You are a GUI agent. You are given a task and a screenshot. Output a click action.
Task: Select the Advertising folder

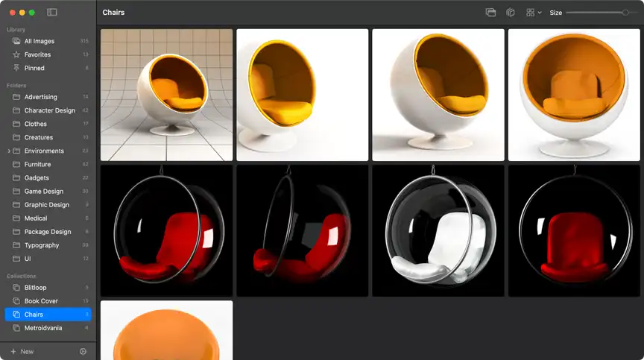[48, 97]
